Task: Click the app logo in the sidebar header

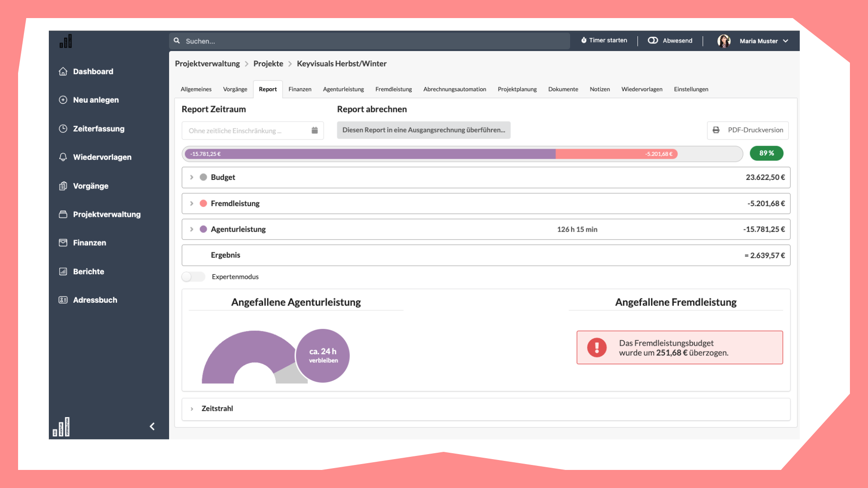Action: 66,41
